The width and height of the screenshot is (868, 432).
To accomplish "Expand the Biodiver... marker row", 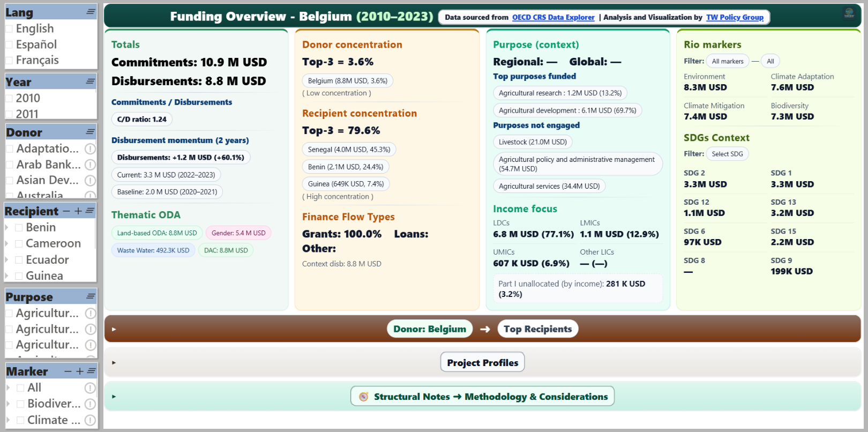I will point(8,404).
